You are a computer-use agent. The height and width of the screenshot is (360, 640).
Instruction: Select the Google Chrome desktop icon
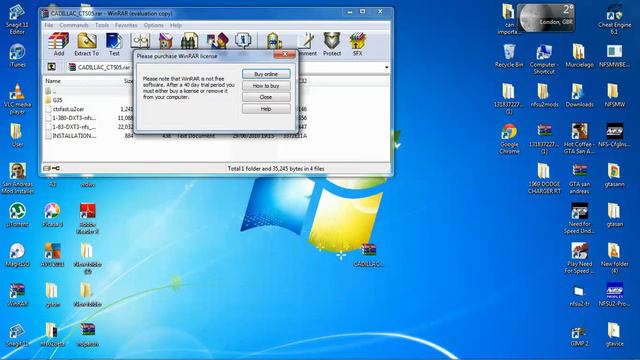(509, 139)
